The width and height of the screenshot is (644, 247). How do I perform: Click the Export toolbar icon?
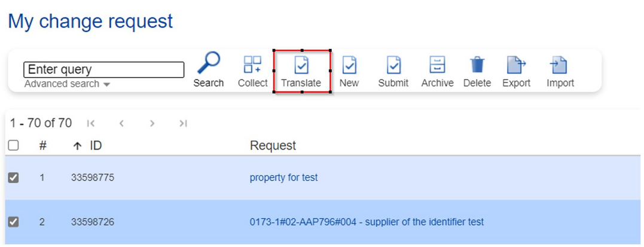click(516, 65)
